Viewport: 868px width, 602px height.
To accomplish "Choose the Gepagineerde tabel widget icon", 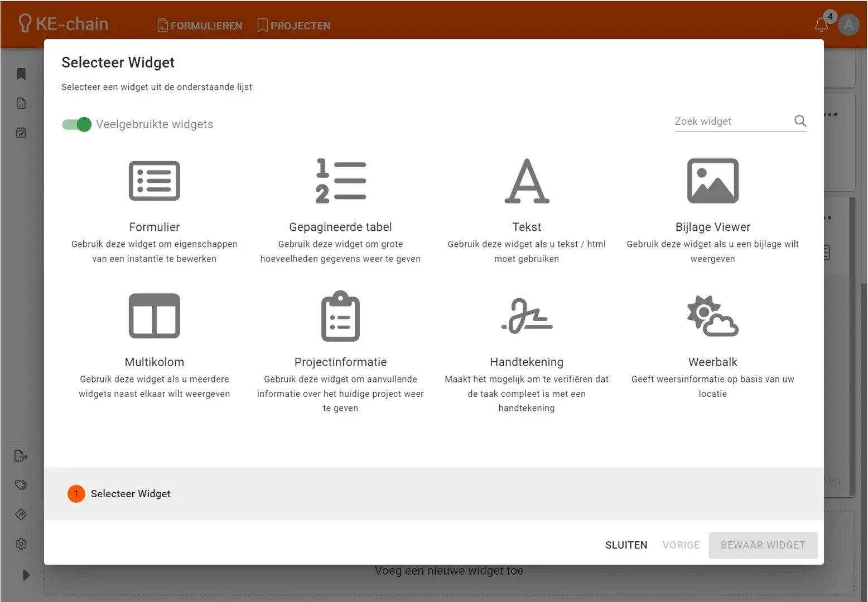I will tap(340, 181).
